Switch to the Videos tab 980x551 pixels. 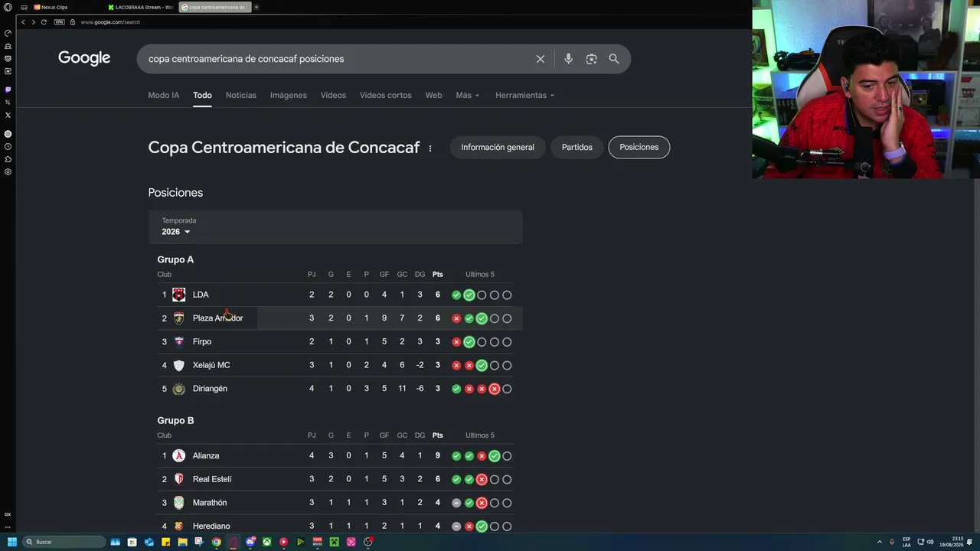(x=333, y=96)
